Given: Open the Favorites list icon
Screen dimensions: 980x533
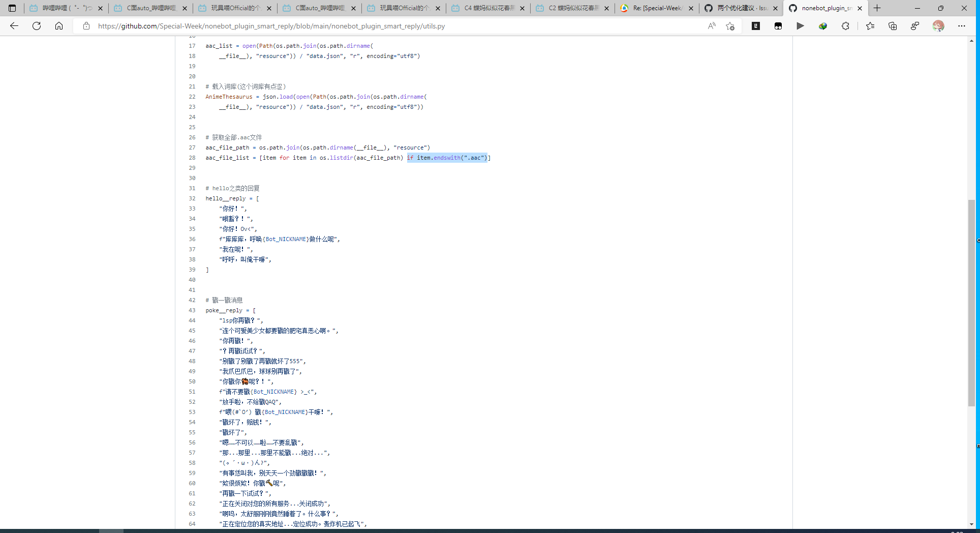Looking at the screenshot, I should [x=870, y=26].
